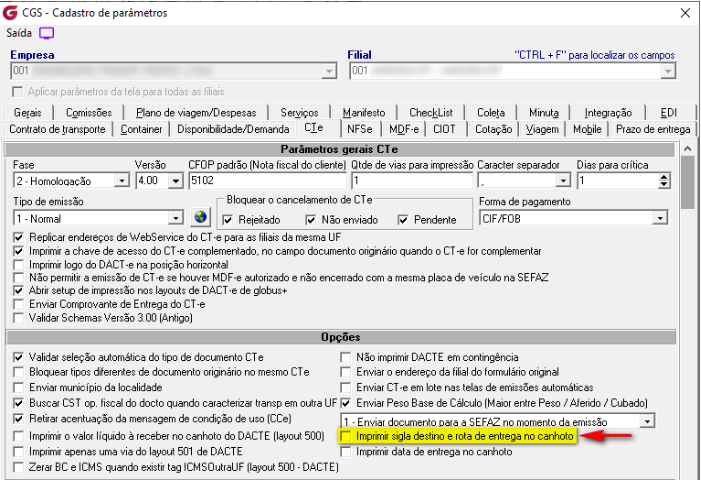The width and height of the screenshot is (701, 481).
Task: Uncheck the Pendente checkbox
Action: (403, 219)
